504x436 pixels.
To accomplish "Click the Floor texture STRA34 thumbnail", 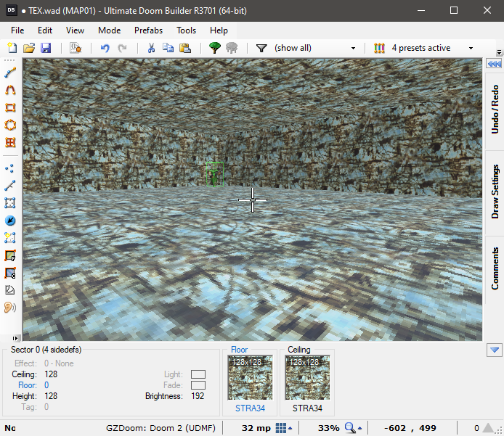I will tap(250, 377).
